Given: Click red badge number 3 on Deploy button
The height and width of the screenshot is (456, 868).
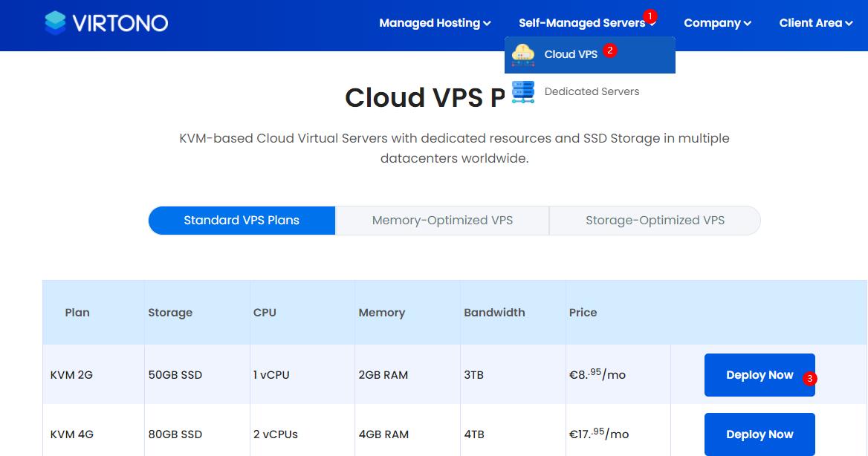Looking at the screenshot, I should [810, 379].
